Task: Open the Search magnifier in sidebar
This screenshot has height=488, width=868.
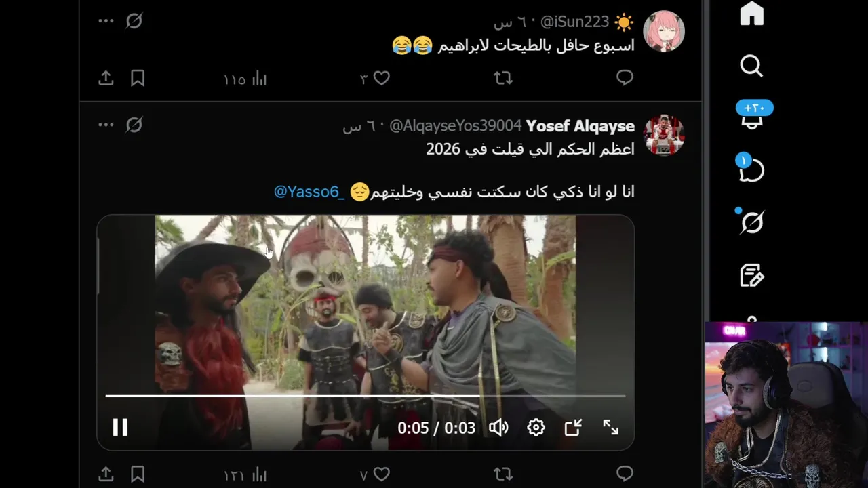Action: pyautogui.click(x=751, y=66)
